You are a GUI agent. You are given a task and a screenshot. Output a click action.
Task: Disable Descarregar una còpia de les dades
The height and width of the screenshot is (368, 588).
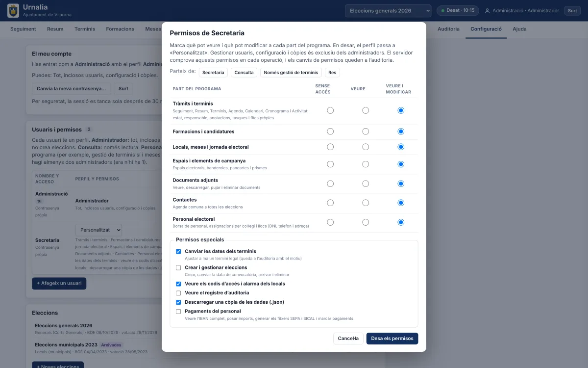(178, 302)
